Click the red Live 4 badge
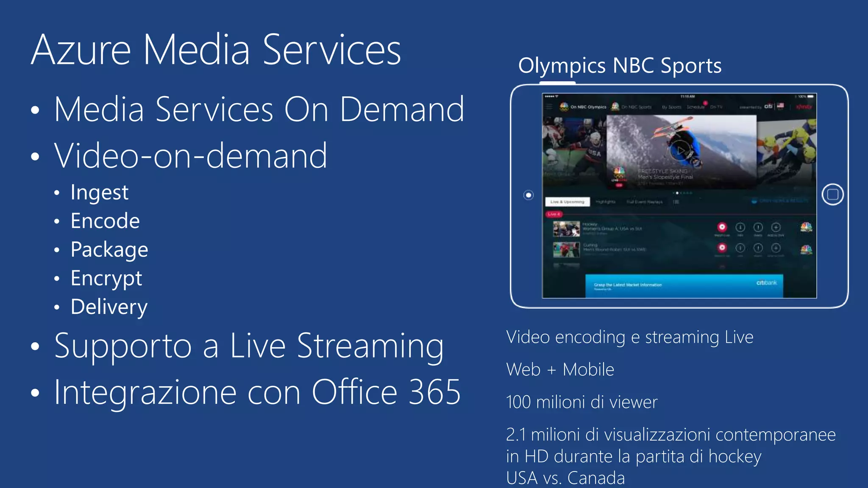The height and width of the screenshot is (488, 868). tap(554, 214)
